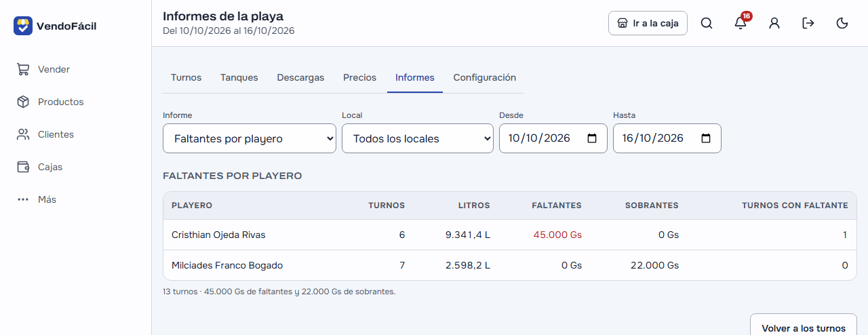Click the red 45.000 Gs faltantes value
The height and width of the screenshot is (335, 868).
pyautogui.click(x=557, y=235)
